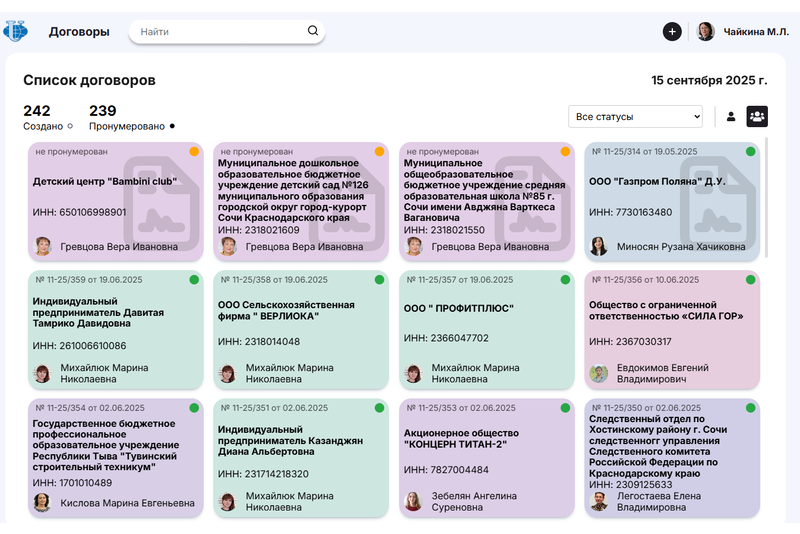Open ООО "Газпром Поляна" Д.У. contract
The width and height of the screenshot is (800, 534).
point(657,181)
